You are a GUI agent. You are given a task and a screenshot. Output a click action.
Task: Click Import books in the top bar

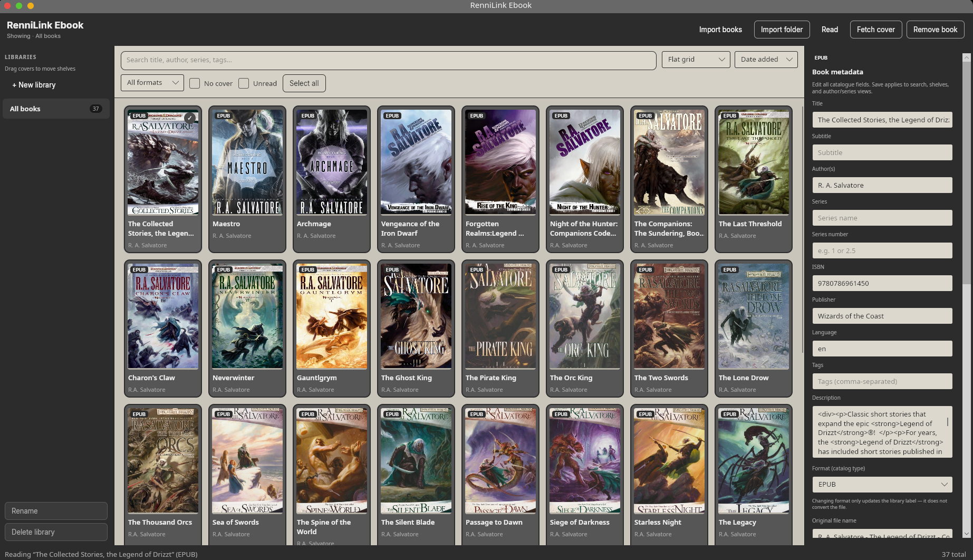[x=720, y=30]
